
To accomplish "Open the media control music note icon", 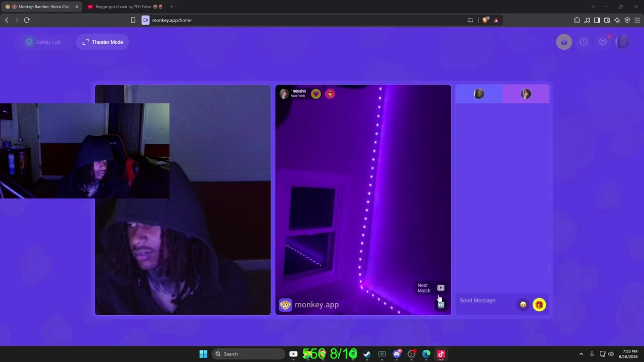I will (587, 20).
